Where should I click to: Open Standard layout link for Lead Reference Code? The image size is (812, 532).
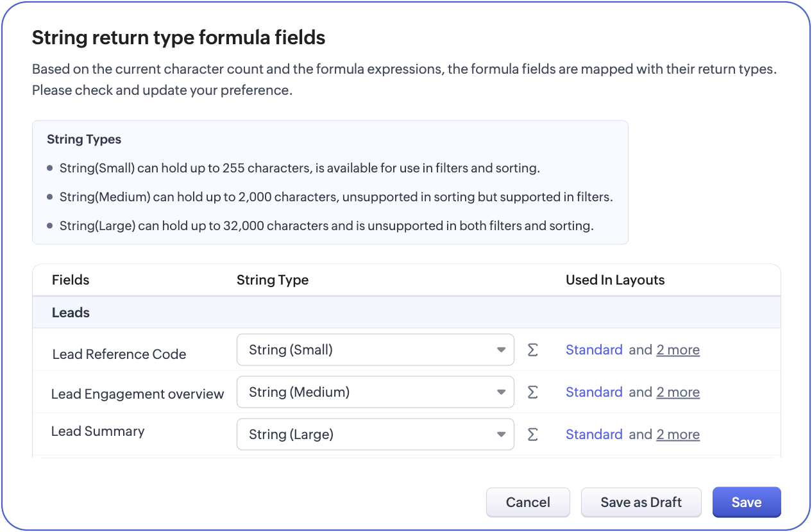[594, 350]
